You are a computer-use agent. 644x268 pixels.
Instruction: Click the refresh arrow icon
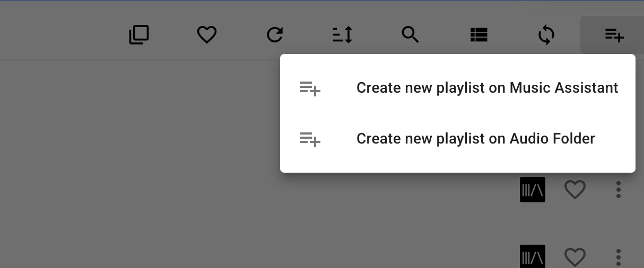point(275,35)
